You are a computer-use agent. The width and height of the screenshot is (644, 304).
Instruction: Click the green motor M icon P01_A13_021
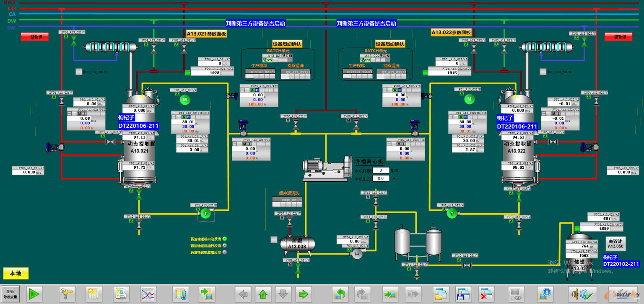coord(185,100)
